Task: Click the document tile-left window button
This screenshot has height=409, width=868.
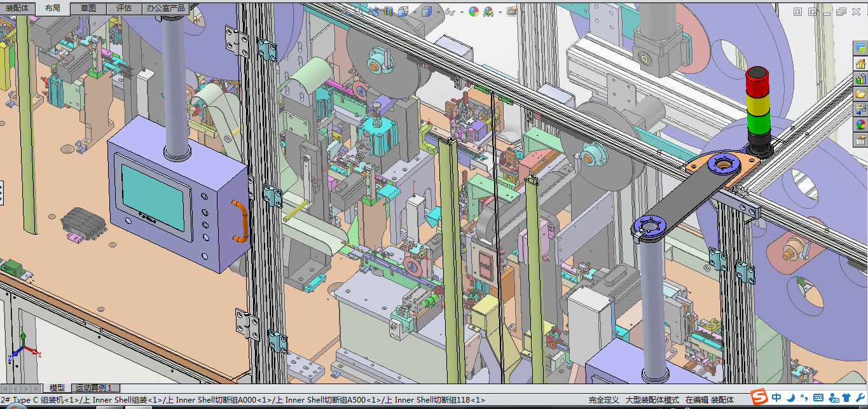Action: 797,11
